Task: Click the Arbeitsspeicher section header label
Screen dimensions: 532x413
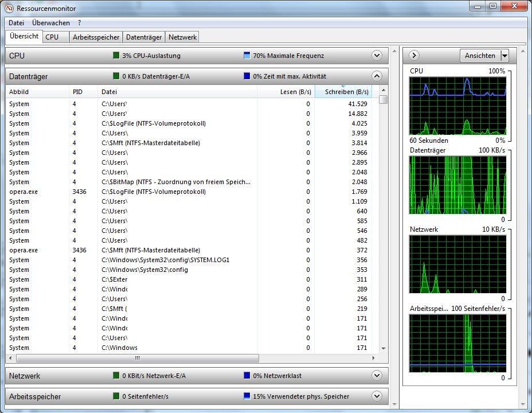Action: [35, 396]
